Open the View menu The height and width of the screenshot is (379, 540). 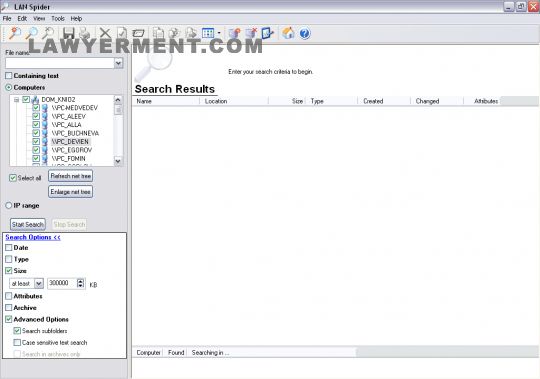point(39,19)
